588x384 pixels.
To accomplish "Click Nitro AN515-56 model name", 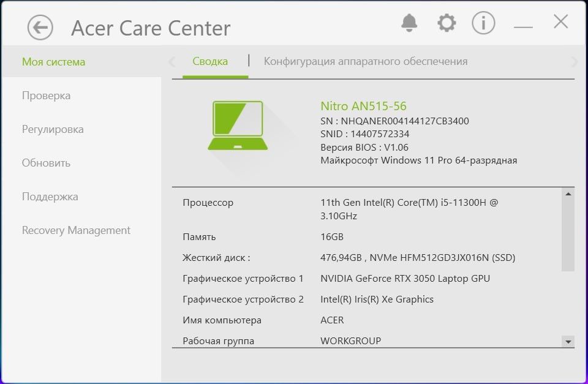I will pyautogui.click(x=363, y=106).
